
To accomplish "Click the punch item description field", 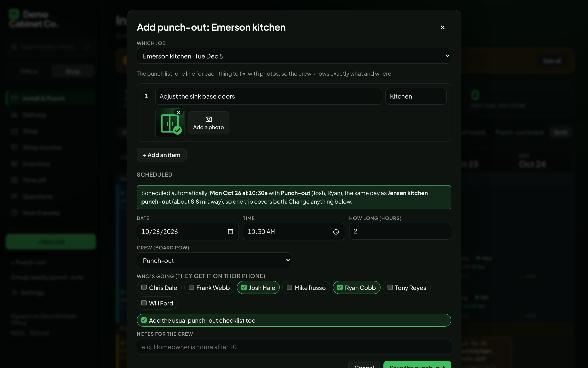I will click(x=268, y=96).
